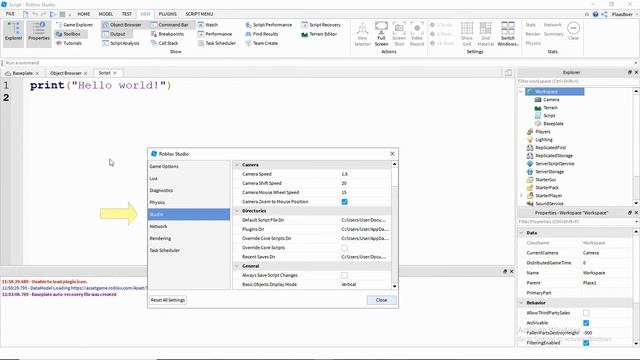The image size is (640, 360).
Task: Switch to the Baseplate document tab
Action: coord(22,73)
